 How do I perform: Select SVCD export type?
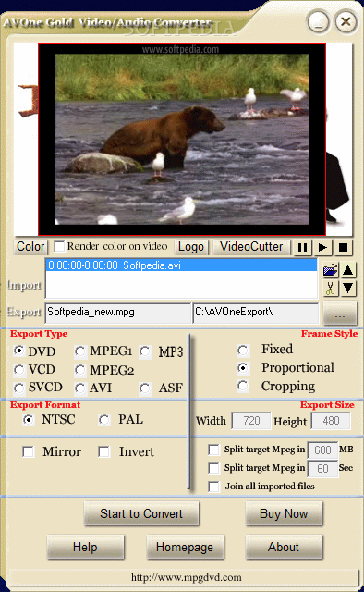pyautogui.click(x=18, y=388)
